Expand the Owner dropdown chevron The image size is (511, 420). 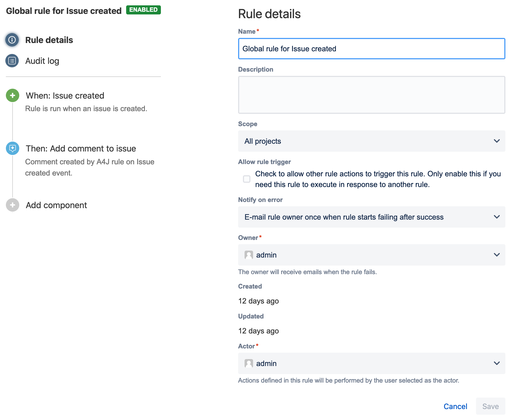point(497,255)
